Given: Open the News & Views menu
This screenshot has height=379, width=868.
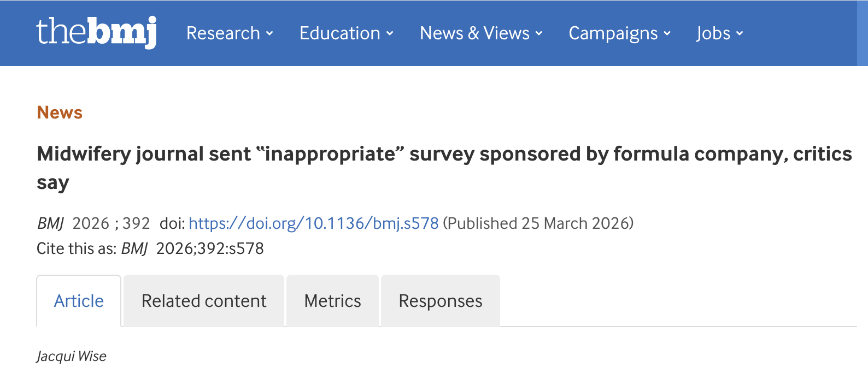Looking at the screenshot, I should 474,33.
